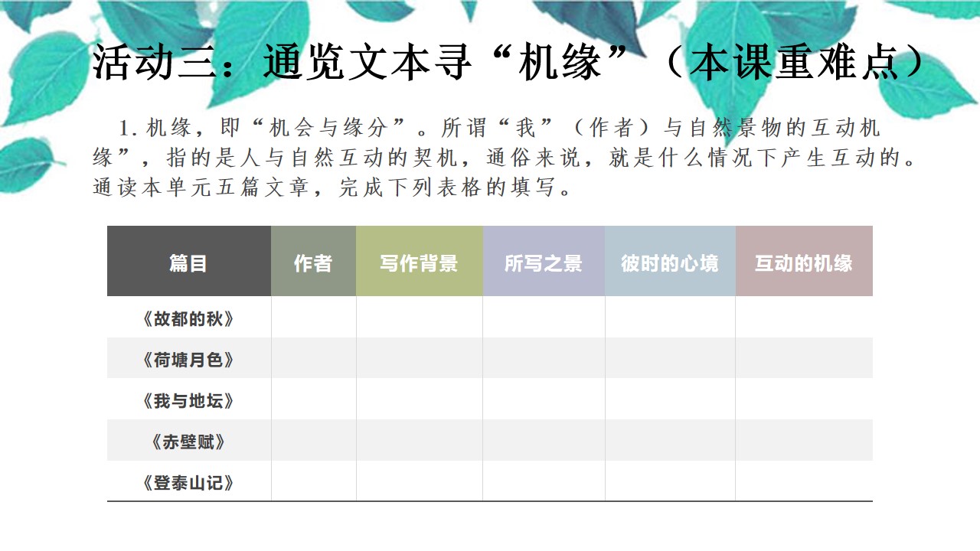Select the 互动的机缘 header cell
The width and height of the screenshot is (980, 551).
pos(804,262)
